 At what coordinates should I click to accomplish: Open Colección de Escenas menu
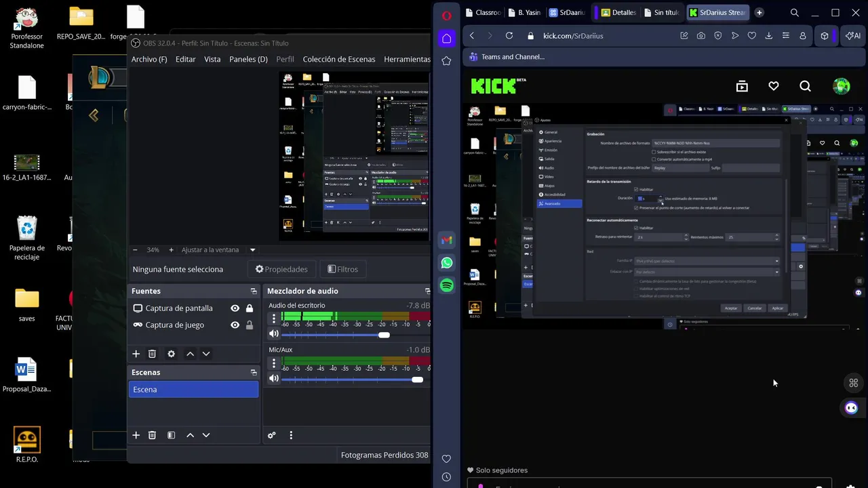pos(339,59)
